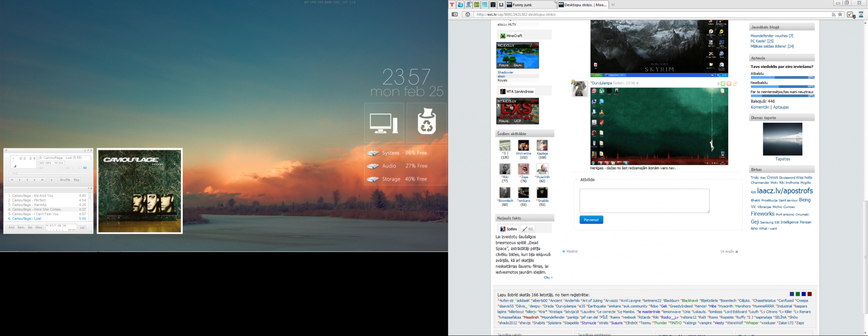Click the Durvjulampa username link
868x336 pixels.
pos(602,83)
